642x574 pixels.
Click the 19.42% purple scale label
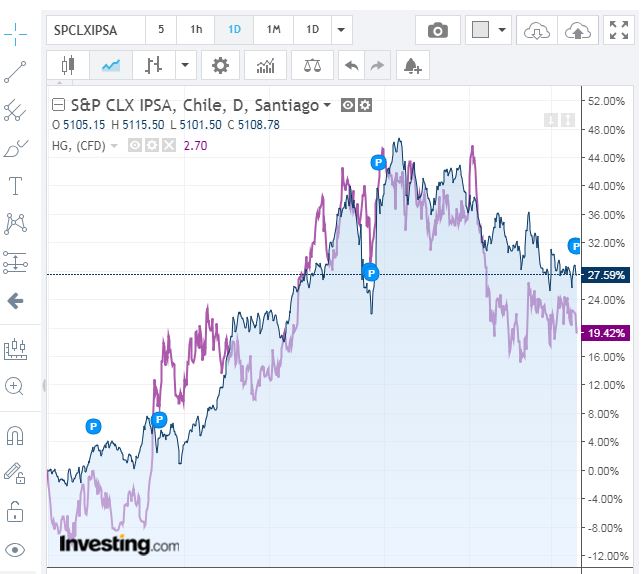(x=606, y=333)
